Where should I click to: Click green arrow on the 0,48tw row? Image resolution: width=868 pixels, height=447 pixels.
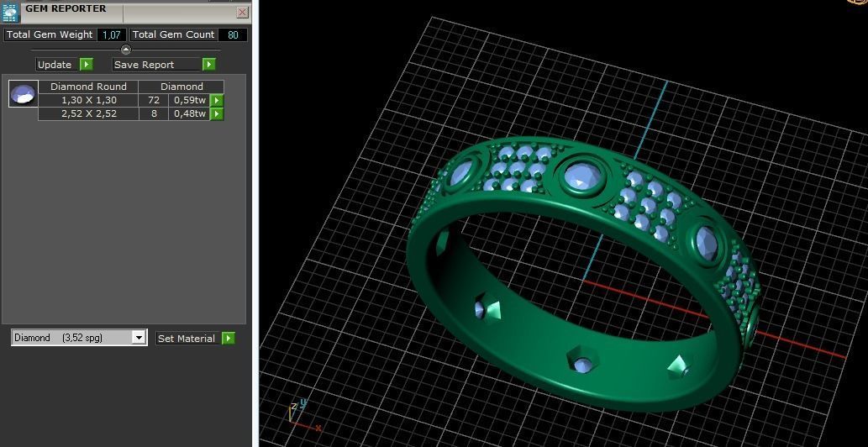click(217, 114)
